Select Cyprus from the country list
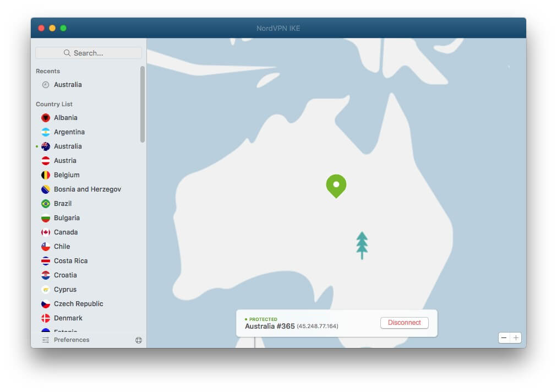Screen dimensions: 557x392 click(65, 290)
